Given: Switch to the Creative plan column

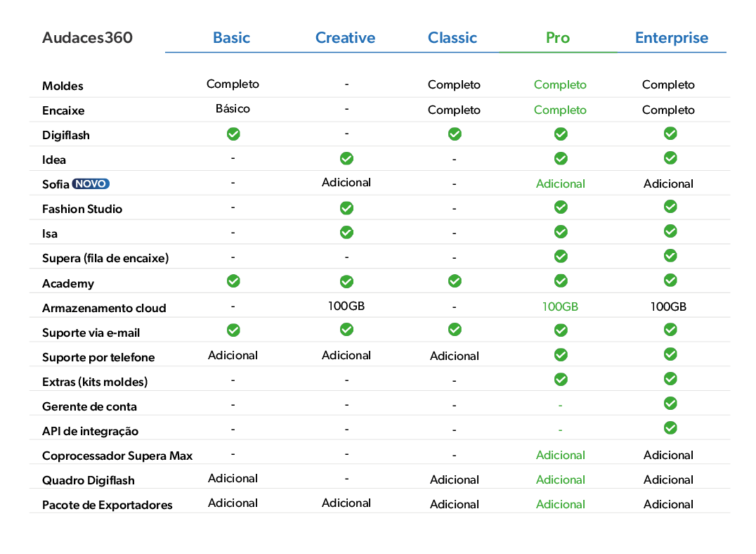Looking at the screenshot, I should (345, 38).
